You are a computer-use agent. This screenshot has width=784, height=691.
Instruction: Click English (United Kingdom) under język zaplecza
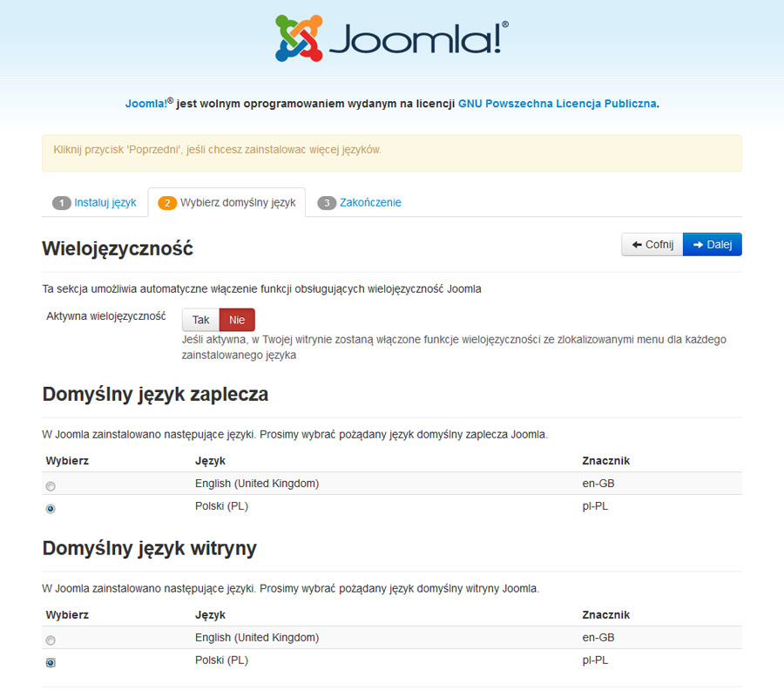pyautogui.click(x=257, y=484)
